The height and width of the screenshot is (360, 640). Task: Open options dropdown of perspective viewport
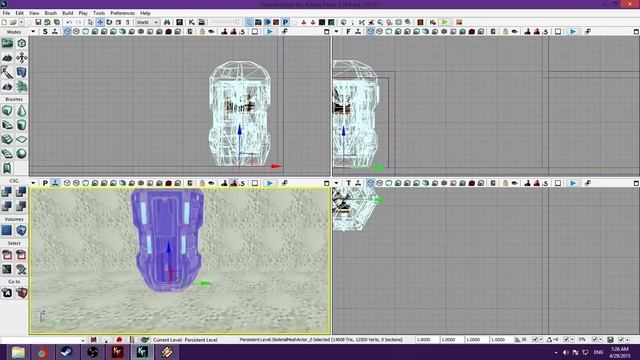coord(33,183)
